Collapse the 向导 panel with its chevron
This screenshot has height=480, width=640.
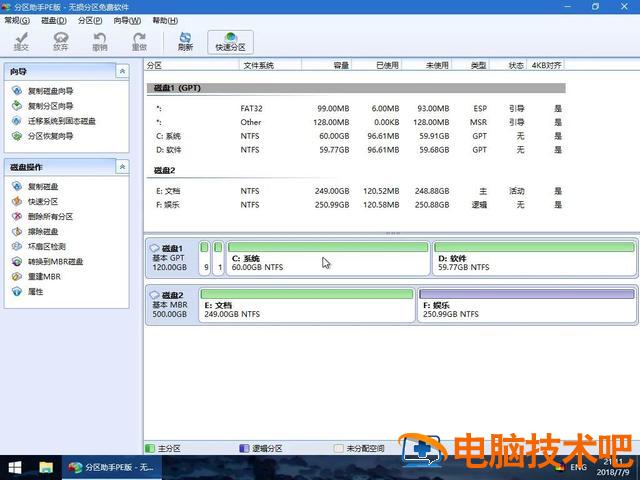coord(122,72)
